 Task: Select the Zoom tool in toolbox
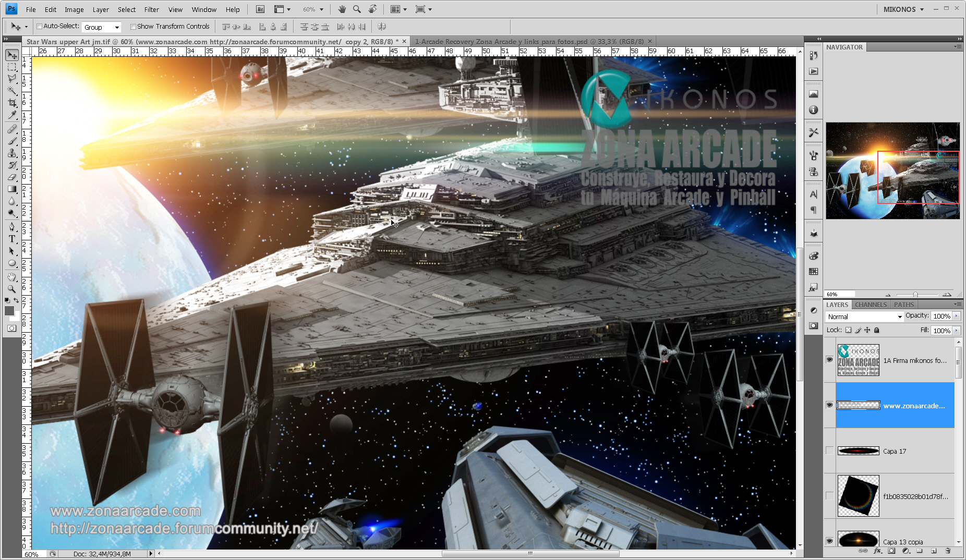click(x=12, y=289)
